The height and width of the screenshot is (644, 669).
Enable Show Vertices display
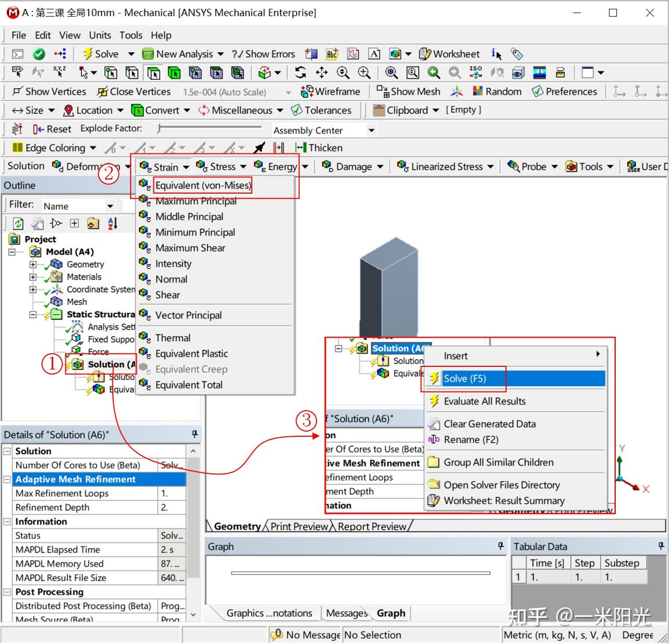(49, 91)
